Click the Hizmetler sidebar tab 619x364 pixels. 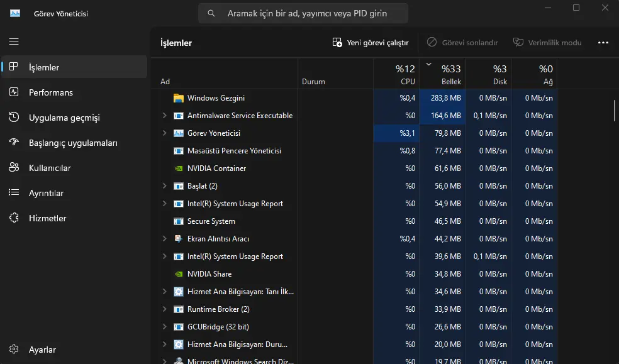74,218
